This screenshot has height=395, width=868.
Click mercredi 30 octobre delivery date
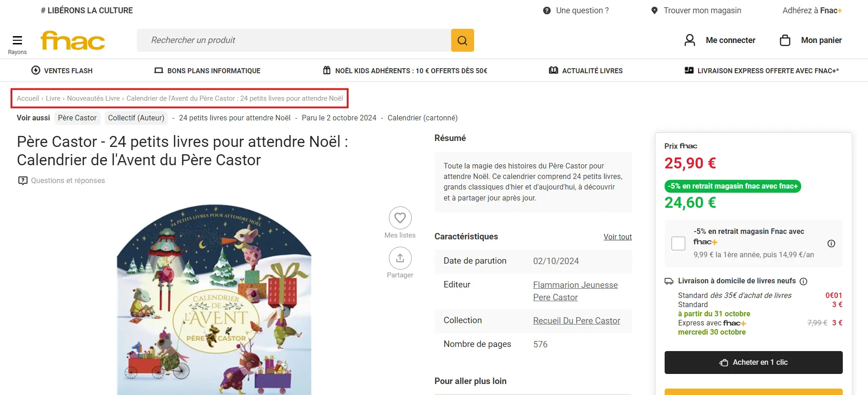tap(712, 332)
